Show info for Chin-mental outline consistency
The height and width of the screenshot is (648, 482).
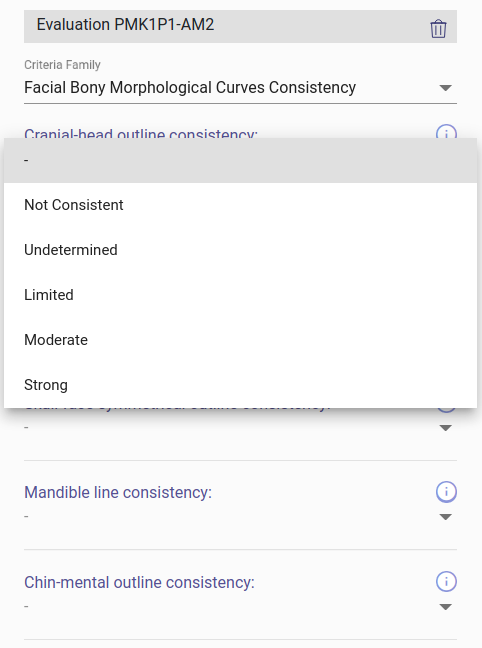point(446,581)
